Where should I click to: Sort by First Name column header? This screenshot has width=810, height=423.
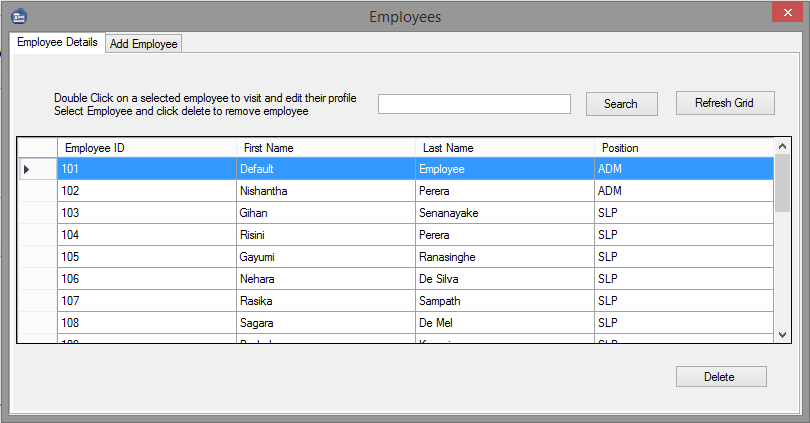coord(325,148)
